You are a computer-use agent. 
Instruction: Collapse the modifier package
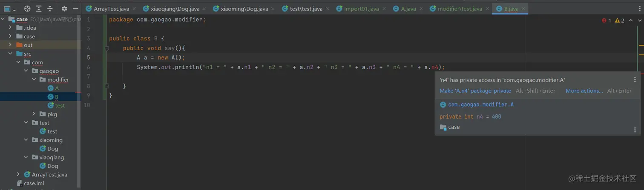[x=34, y=79]
